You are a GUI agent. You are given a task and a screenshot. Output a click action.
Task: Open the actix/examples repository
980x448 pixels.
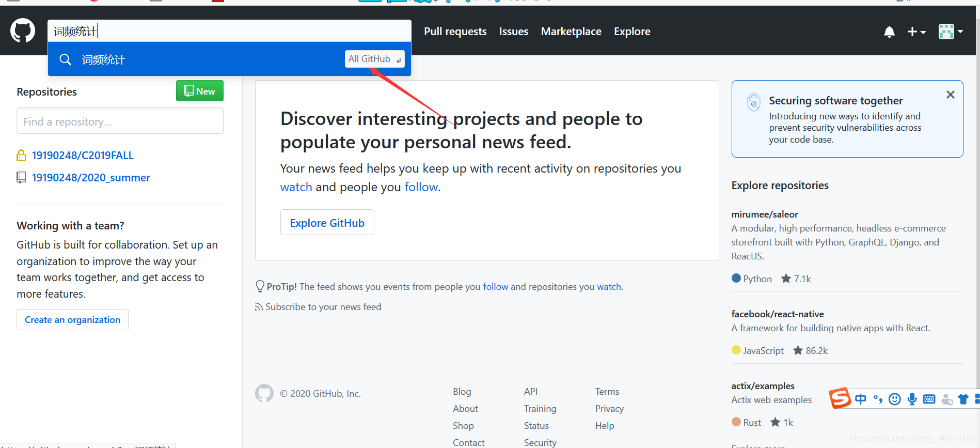pyautogui.click(x=763, y=386)
